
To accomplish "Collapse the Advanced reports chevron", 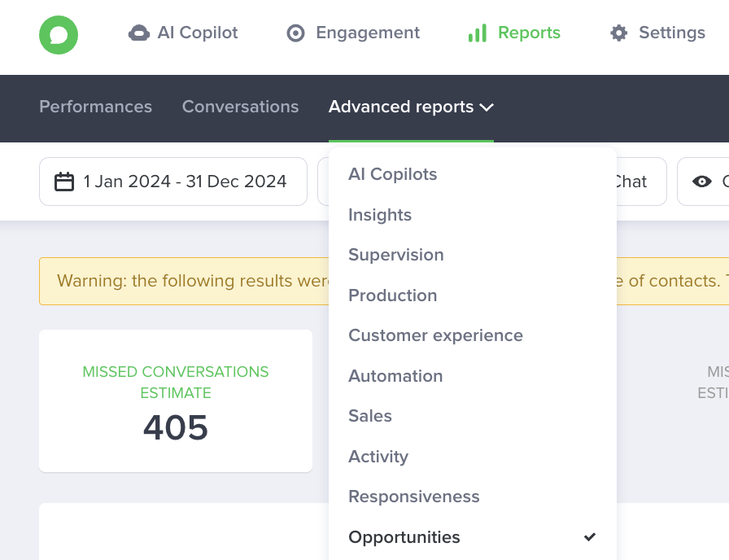I will coord(487,107).
